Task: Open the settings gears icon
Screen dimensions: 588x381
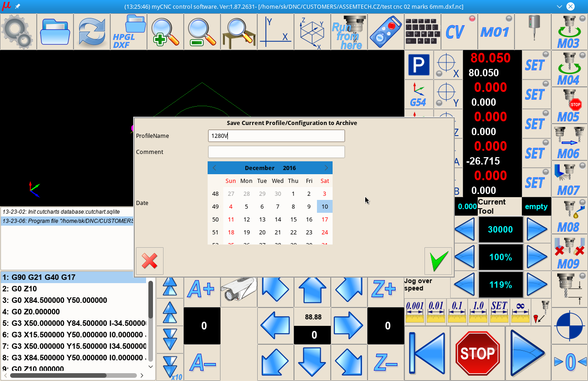Action: pyautogui.click(x=18, y=31)
